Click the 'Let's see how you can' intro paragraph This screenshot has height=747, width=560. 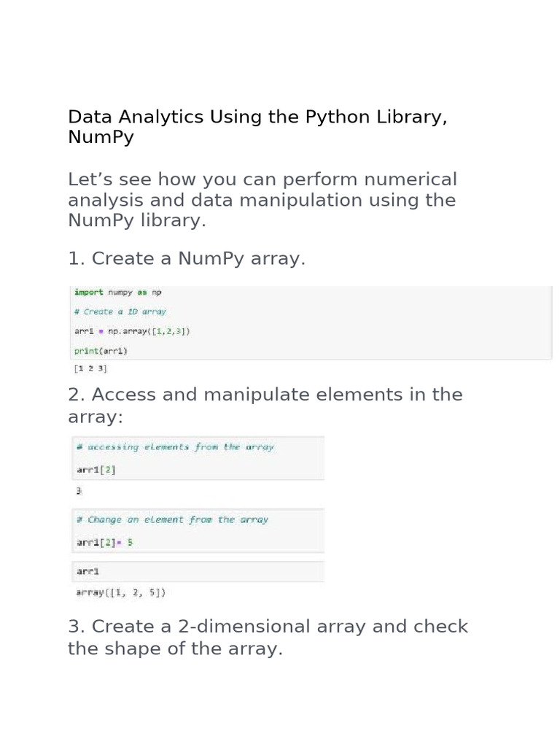[x=262, y=179]
